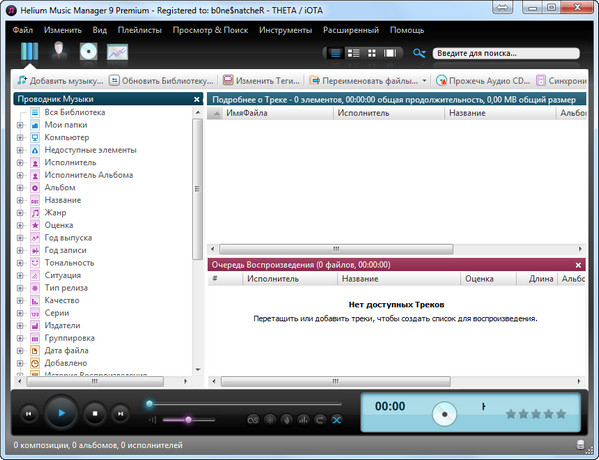Viewport: 599px width, 460px height.
Task: Open the Инструменты menu
Action: pos(285,30)
